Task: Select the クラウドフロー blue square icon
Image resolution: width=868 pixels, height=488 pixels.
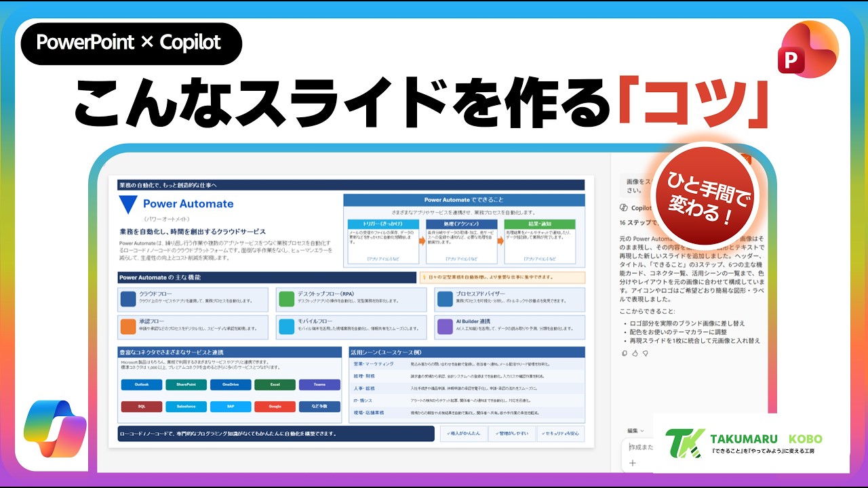Action: (128, 299)
